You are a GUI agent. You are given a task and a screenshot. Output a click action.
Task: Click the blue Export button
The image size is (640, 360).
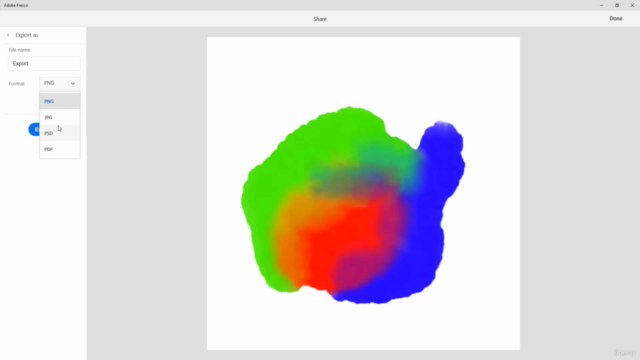click(34, 129)
